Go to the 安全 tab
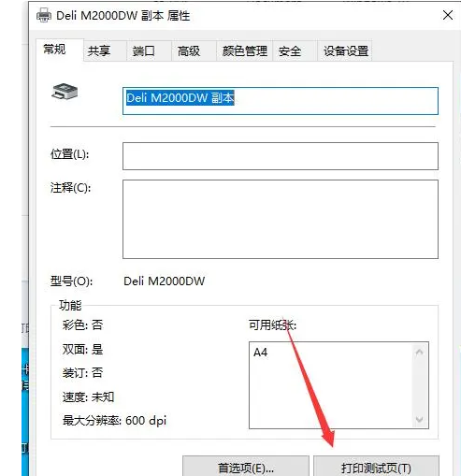This screenshot has height=476, width=461. pos(295,50)
